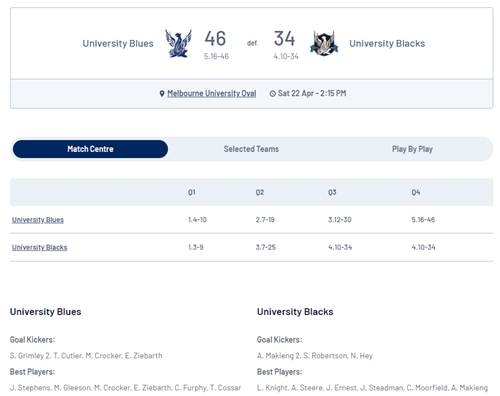Click the Blacks final score 34
The width and height of the screenshot is (500, 396).
[x=284, y=38]
